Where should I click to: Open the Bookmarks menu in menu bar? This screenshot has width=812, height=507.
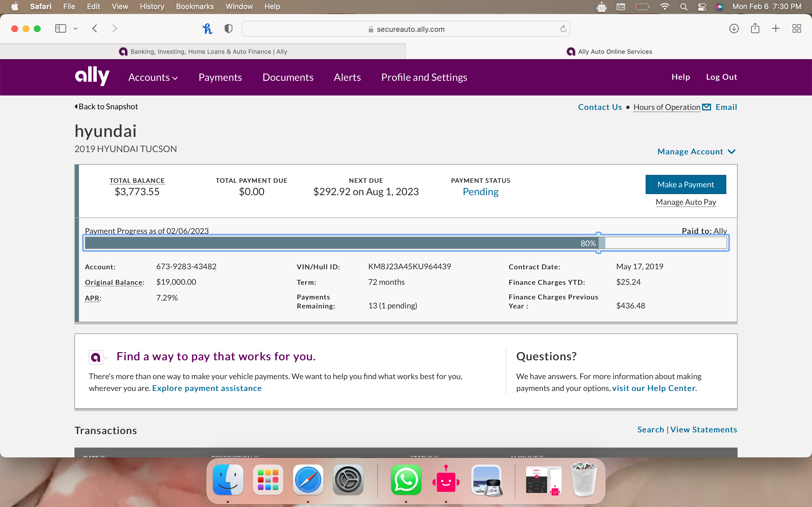(195, 7)
